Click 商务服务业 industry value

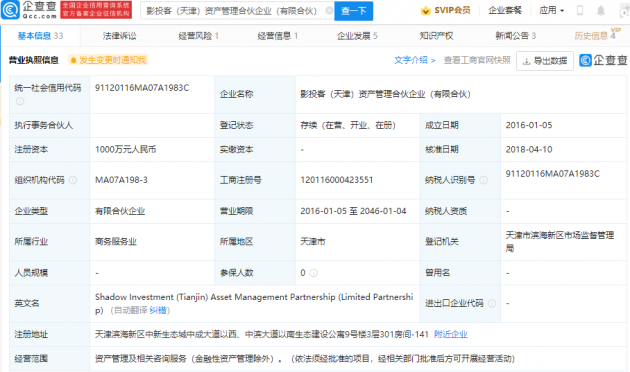coord(116,242)
